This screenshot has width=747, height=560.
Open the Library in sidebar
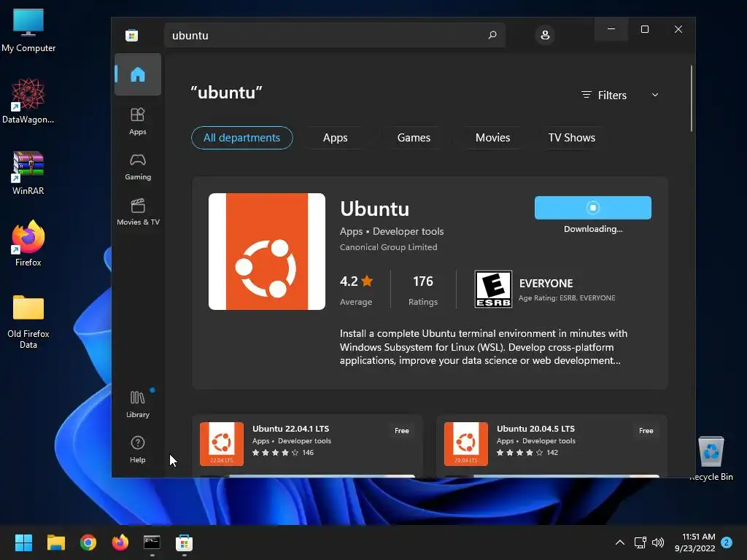138,404
